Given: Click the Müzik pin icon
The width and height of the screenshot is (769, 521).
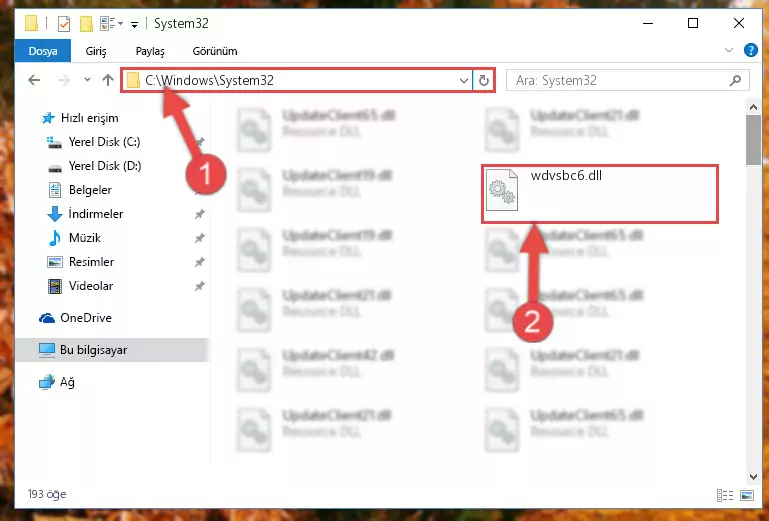Looking at the screenshot, I should [x=199, y=238].
